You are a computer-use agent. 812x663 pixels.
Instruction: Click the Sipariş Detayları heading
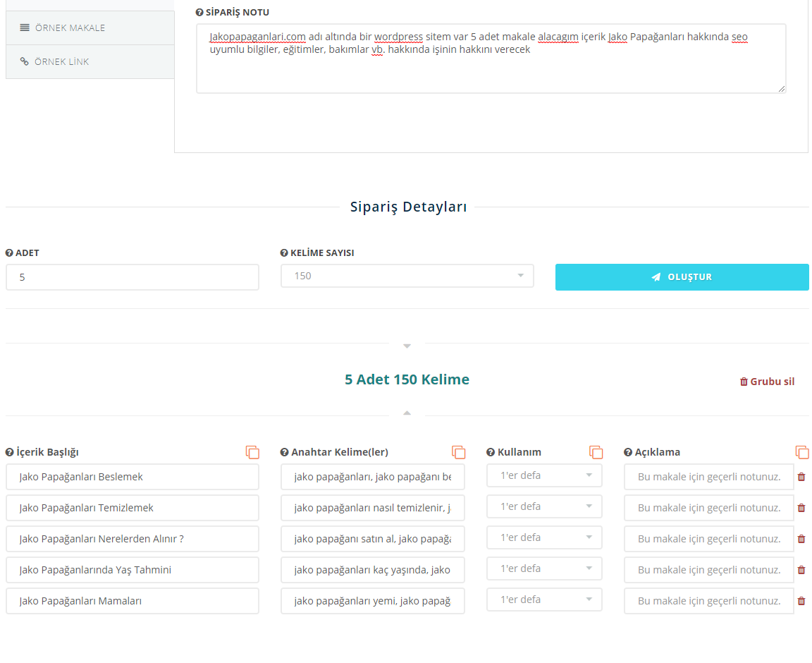pyautogui.click(x=408, y=207)
